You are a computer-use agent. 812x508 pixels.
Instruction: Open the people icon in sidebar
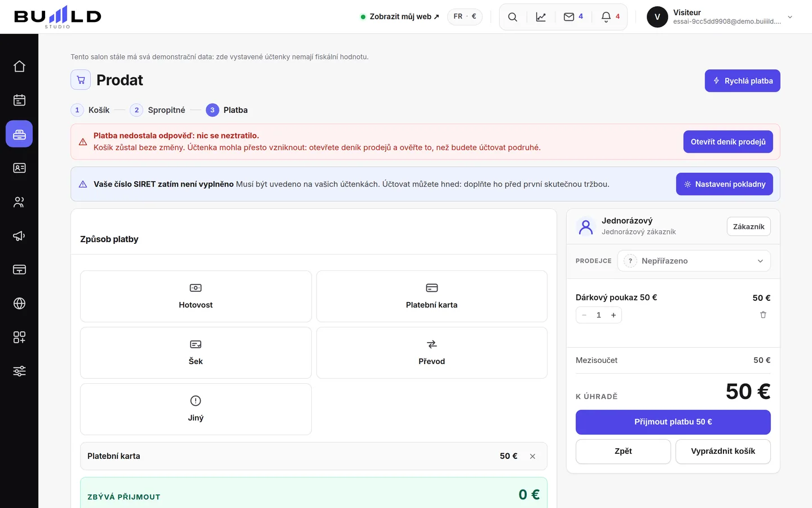tap(19, 202)
